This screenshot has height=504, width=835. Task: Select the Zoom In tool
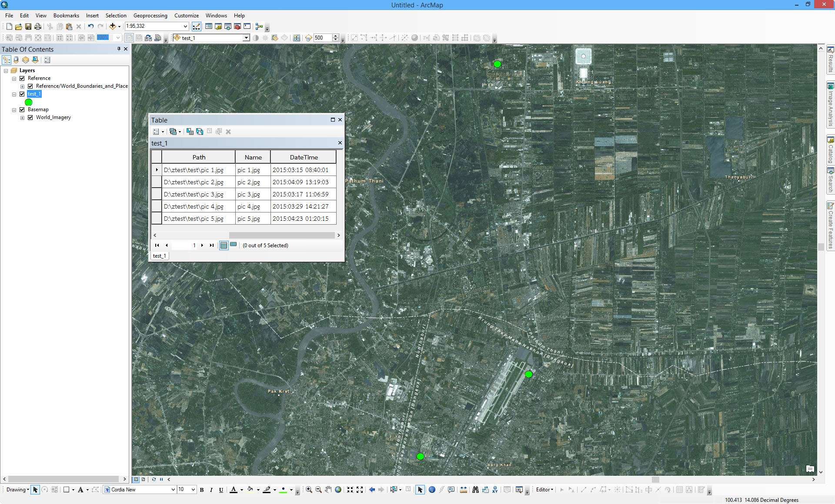309,490
